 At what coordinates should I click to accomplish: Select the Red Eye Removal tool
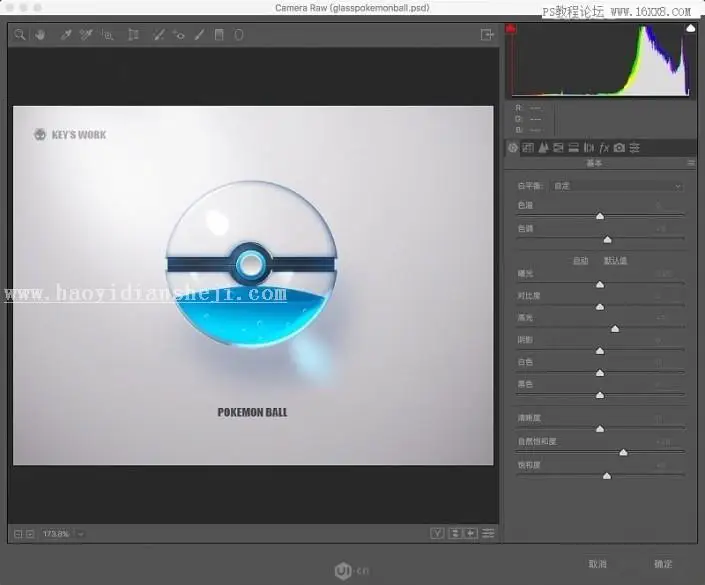point(179,35)
